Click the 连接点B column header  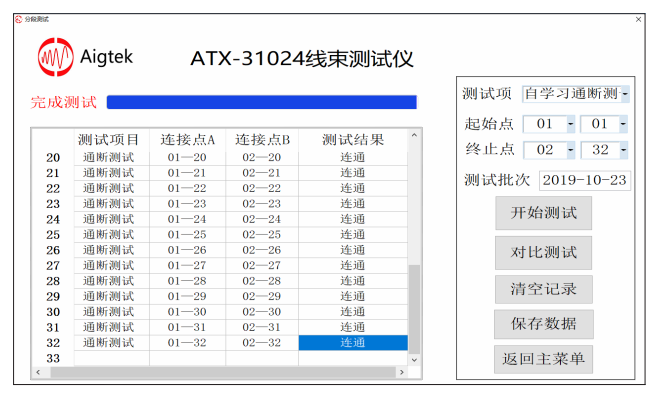click(x=262, y=140)
